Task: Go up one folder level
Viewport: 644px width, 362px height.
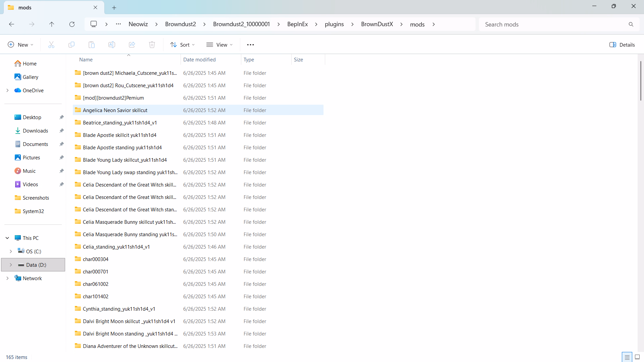Action: click(x=52, y=24)
